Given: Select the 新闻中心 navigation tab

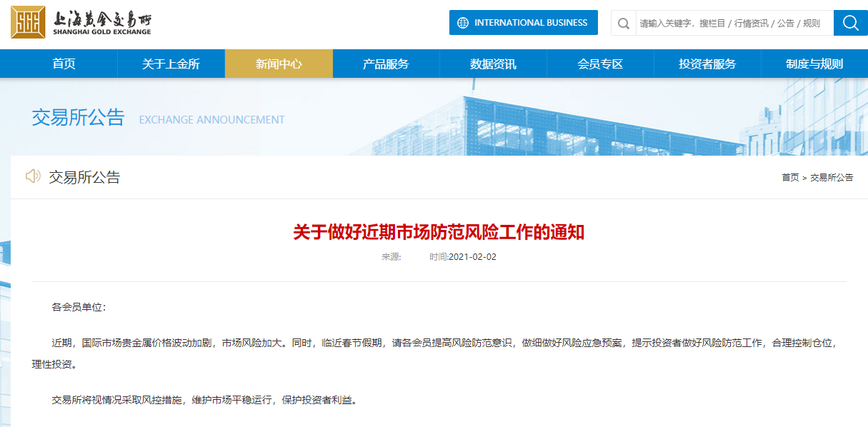Looking at the screenshot, I should (x=279, y=64).
